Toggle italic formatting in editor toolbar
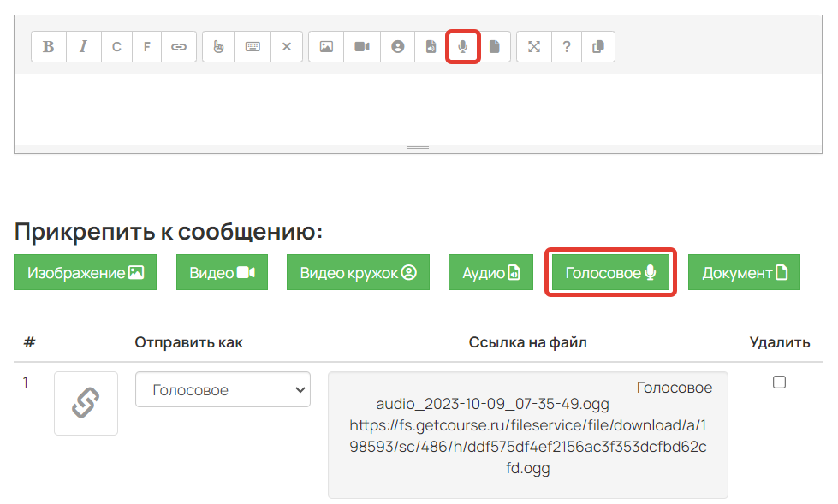Screen dimensions: 838x504 click(83, 47)
